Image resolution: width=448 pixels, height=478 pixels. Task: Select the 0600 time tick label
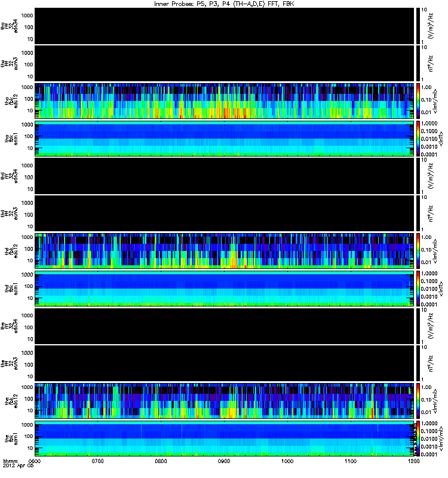[34, 461]
